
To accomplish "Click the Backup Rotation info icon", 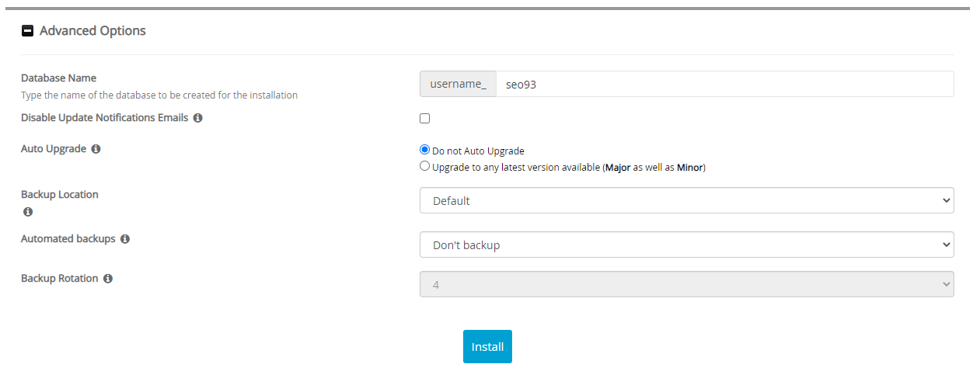I will point(108,279).
